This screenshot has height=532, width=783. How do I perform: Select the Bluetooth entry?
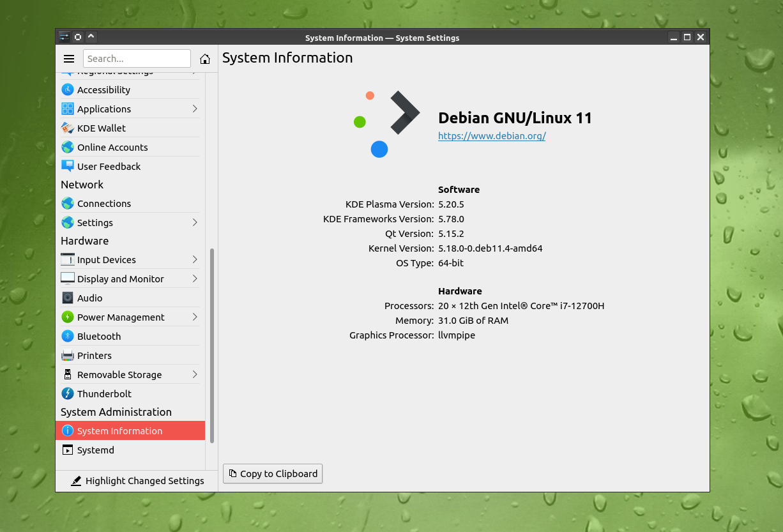coord(130,336)
